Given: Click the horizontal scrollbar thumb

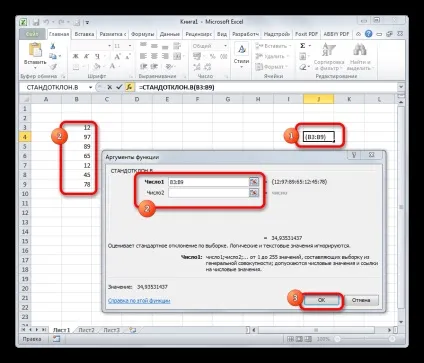Looking at the screenshot, I should [x=316, y=330].
